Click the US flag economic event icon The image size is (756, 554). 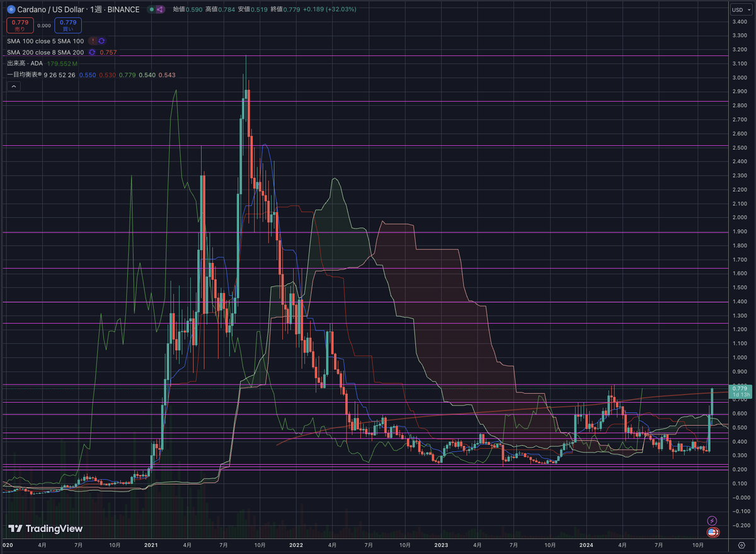click(x=712, y=533)
